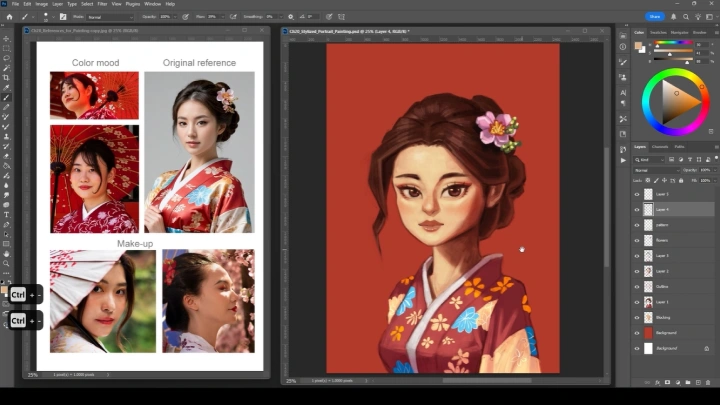This screenshot has width=720, height=405.
Task: Open the brush blend Mode dropdown
Action: (108, 17)
